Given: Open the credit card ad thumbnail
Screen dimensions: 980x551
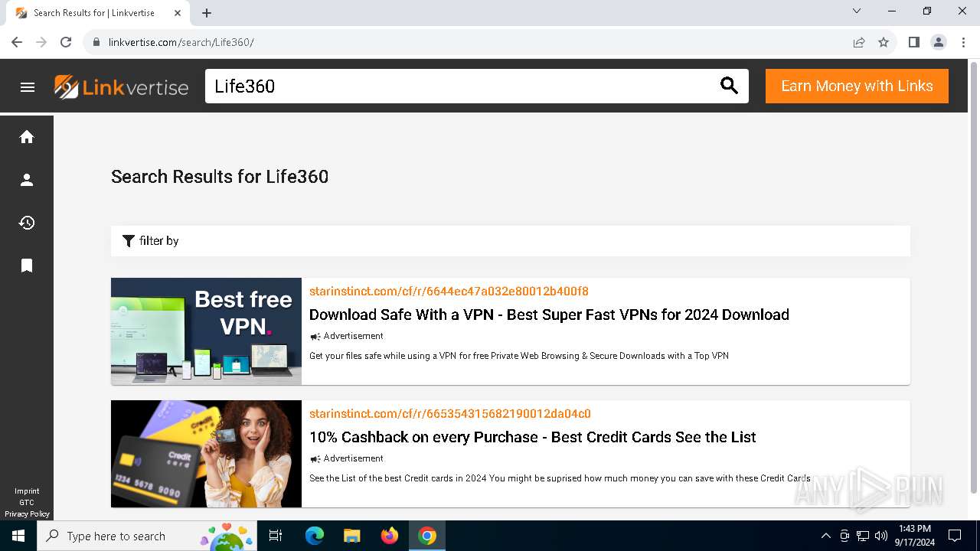Looking at the screenshot, I should pyautogui.click(x=206, y=453).
